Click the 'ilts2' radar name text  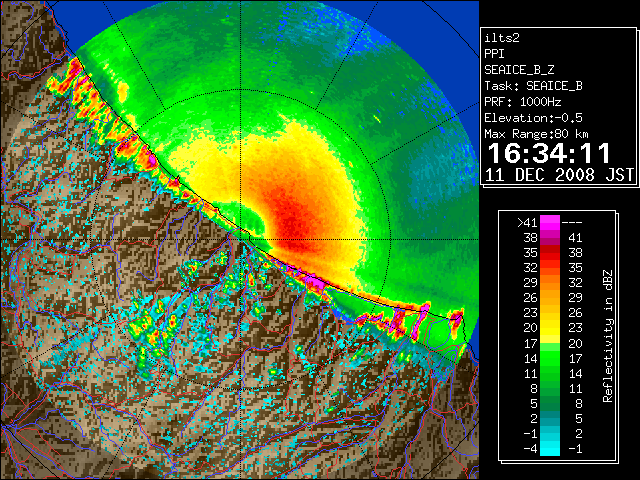pos(502,38)
